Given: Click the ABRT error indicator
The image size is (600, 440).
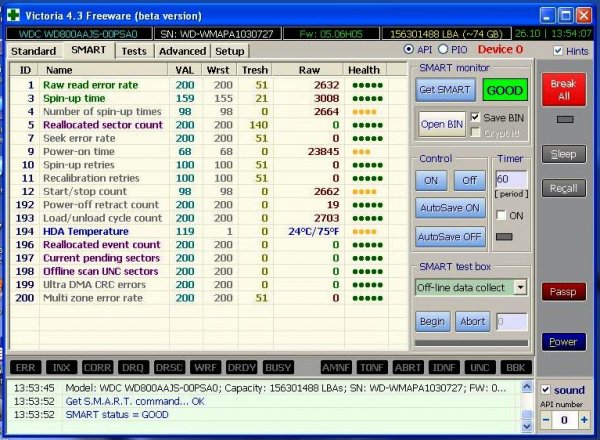Looking at the screenshot, I should [408, 368].
